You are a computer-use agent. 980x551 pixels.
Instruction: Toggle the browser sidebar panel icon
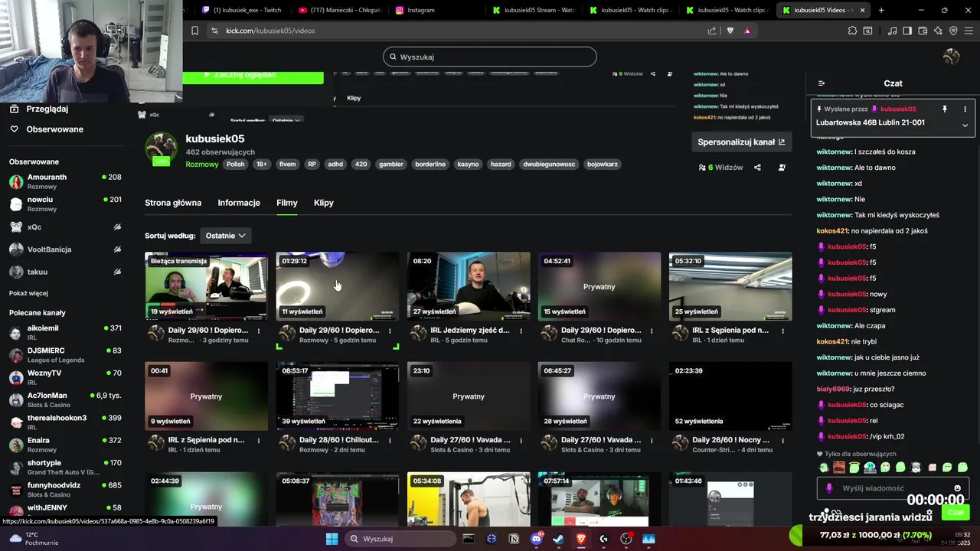(907, 31)
